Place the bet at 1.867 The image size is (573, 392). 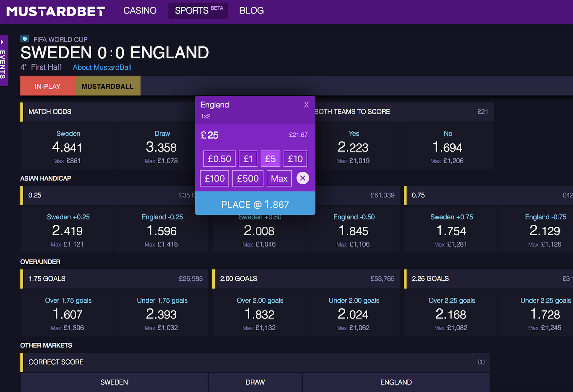pyautogui.click(x=255, y=204)
